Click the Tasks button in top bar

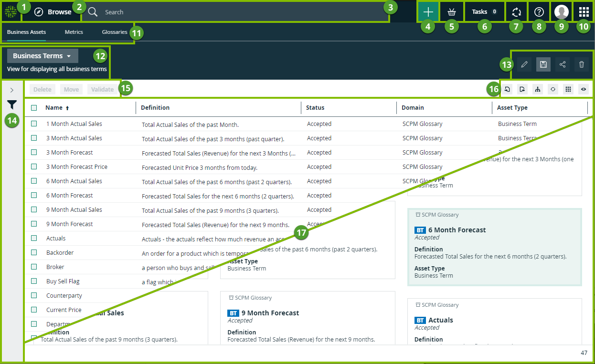tap(484, 12)
